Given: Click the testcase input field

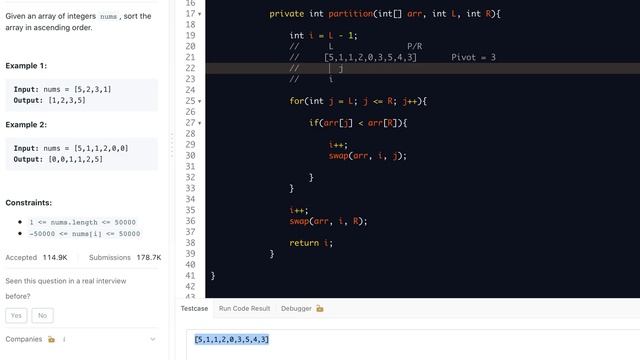Looking at the screenshot, I should click(413, 344).
